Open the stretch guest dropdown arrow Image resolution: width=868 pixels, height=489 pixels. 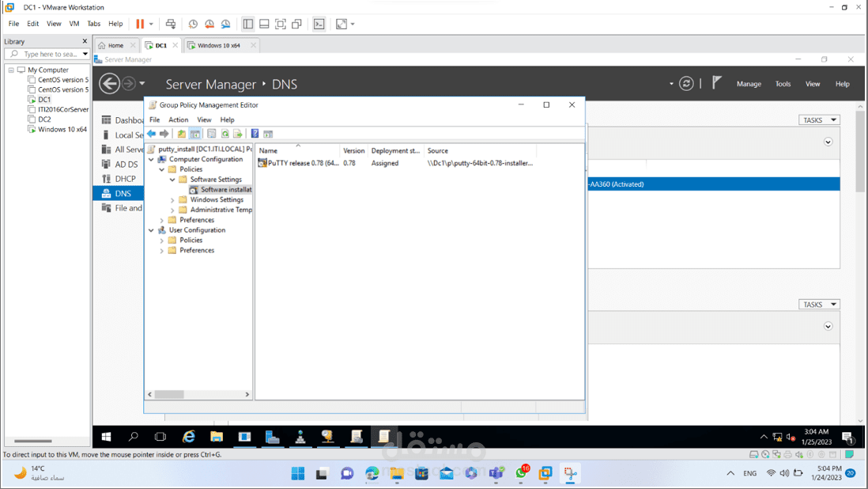pyautogui.click(x=353, y=24)
